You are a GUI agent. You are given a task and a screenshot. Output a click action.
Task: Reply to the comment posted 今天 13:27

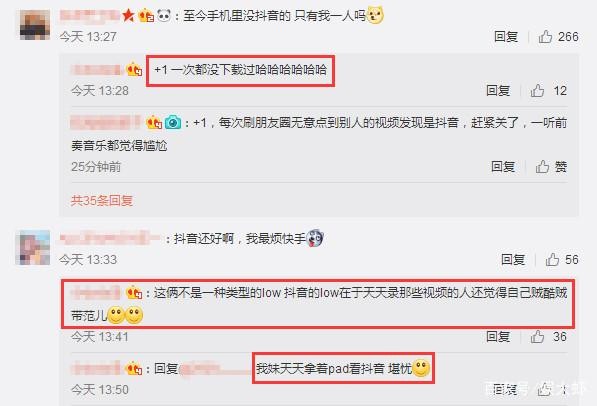coord(506,37)
